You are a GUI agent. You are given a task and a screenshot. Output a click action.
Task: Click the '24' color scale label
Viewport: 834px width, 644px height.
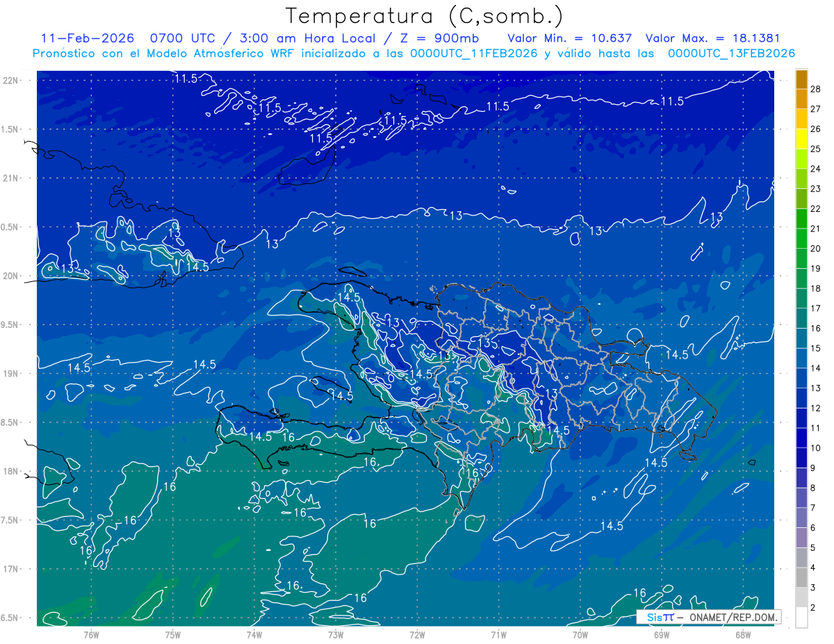point(816,169)
